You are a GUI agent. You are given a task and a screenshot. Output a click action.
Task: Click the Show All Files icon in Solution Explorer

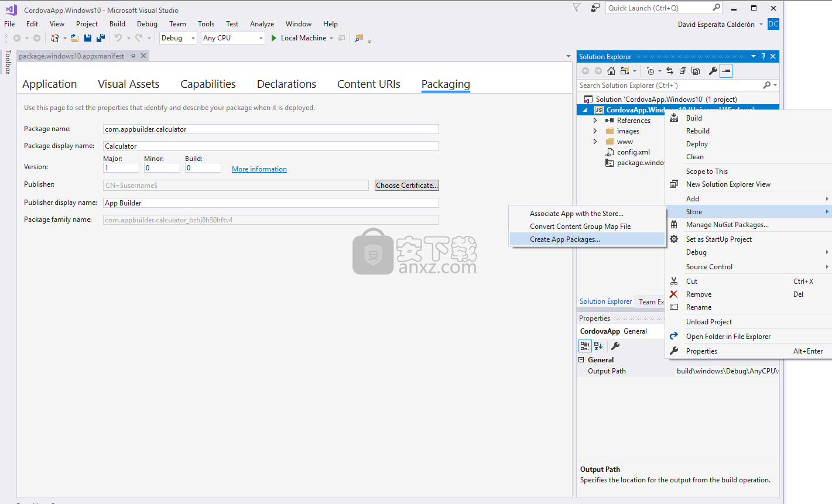[x=696, y=71]
